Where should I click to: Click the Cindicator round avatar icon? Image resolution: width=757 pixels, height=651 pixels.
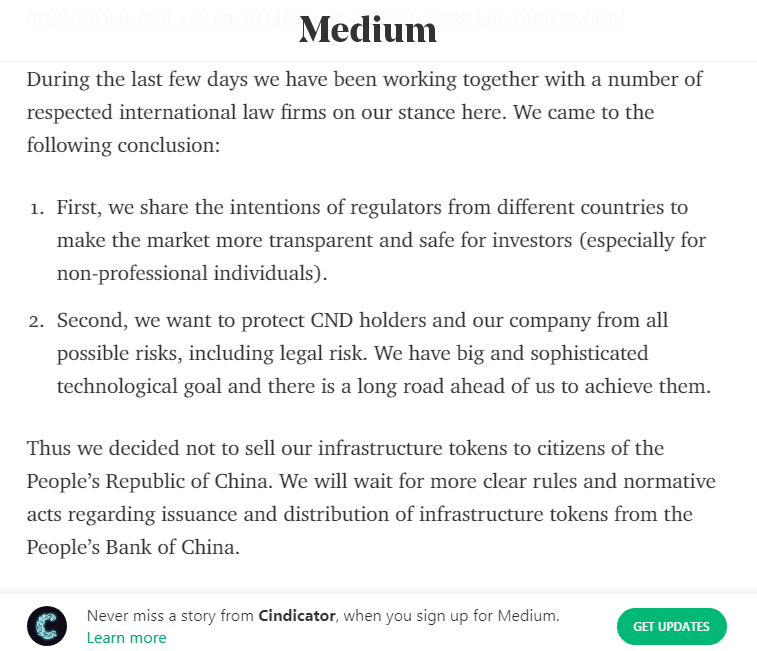pyautogui.click(x=47, y=626)
